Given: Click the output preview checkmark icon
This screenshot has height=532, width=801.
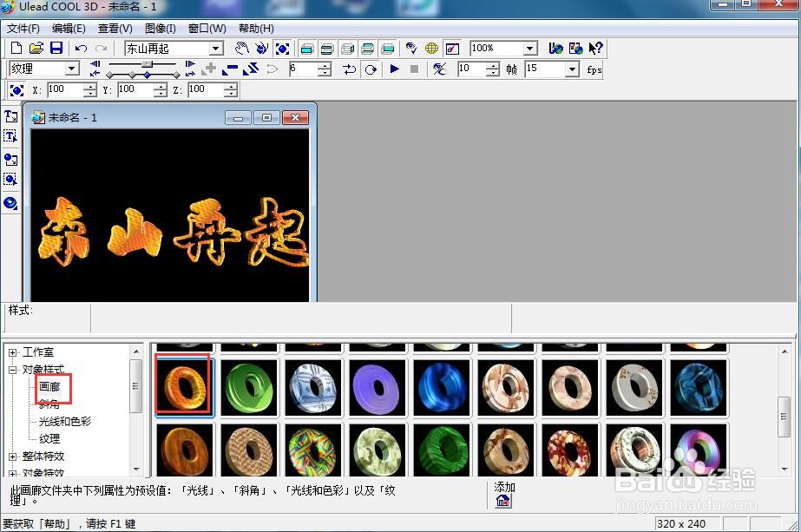Looking at the screenshot, I should [x=453, y=49].
